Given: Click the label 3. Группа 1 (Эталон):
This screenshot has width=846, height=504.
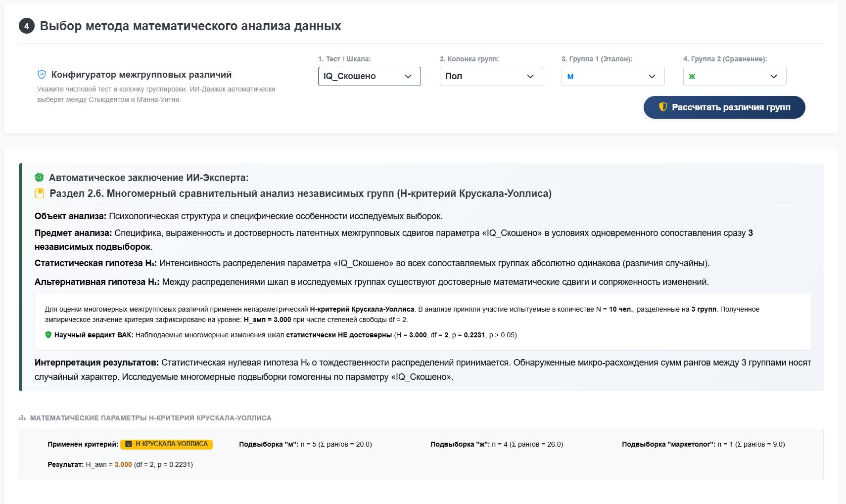Looking at the screenshot, I should coord(597,59).
